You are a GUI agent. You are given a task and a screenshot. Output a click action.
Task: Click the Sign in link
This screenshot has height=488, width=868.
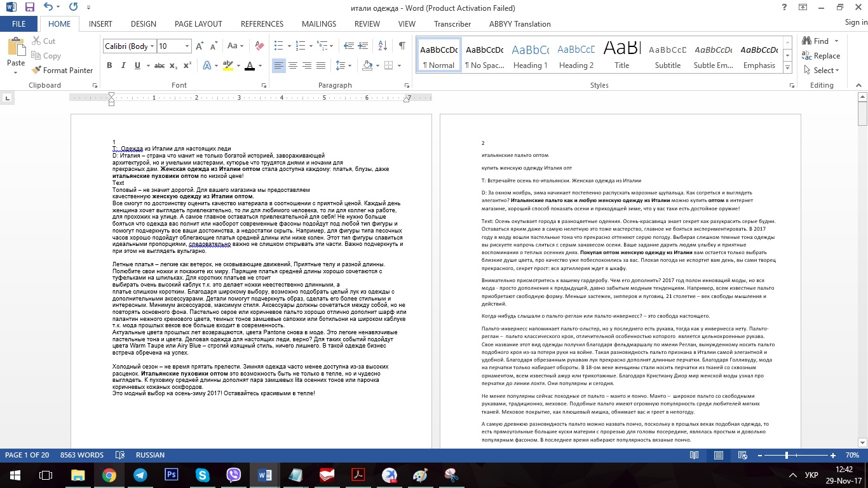[856, 22]
